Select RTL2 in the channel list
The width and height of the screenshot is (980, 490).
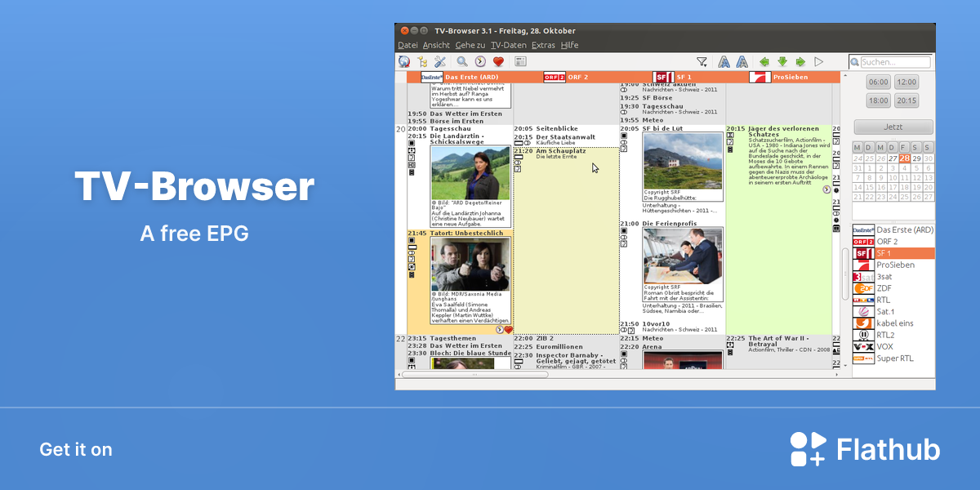tap(893, 335)
